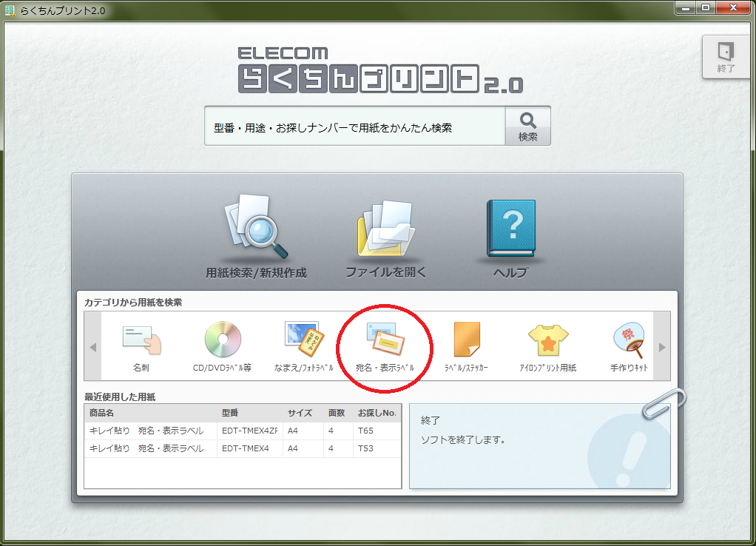Select recent paper row EDT-TMEX4ZF

click(243, 431)
